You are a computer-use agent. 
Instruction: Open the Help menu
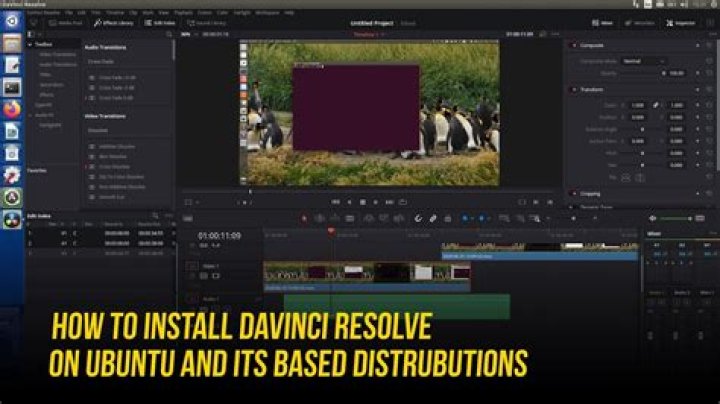pyautogui.click(x=289, y=13)
